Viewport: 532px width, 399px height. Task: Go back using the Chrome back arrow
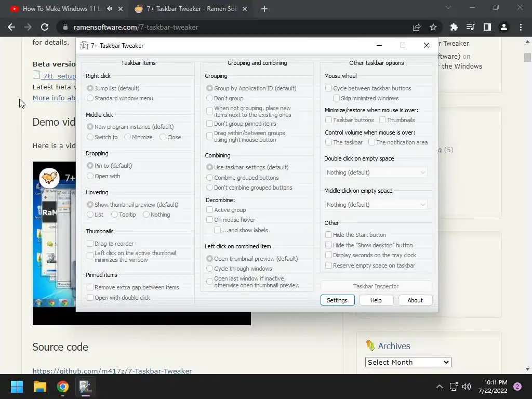pyautogui.click(x=11, y=27)
